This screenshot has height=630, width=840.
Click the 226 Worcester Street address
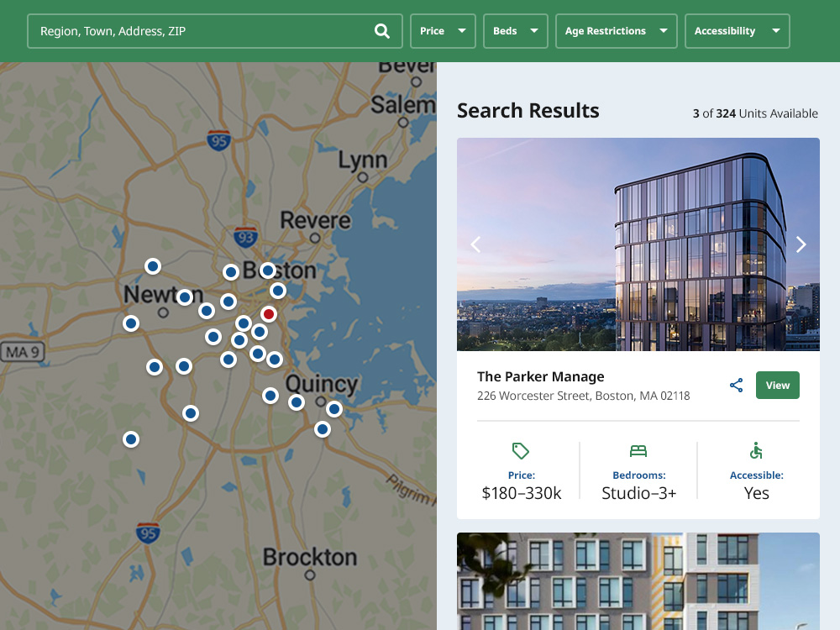click(583, 396)
